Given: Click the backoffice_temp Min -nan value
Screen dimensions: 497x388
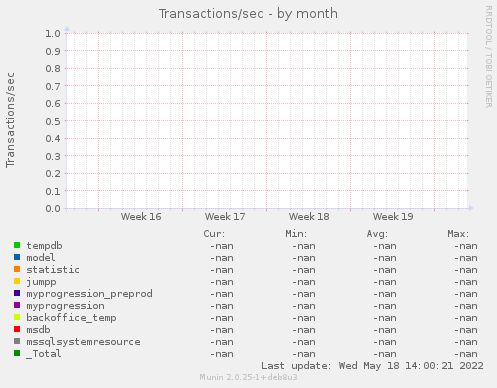Looking at the screenshot, I should pos(304,318).
